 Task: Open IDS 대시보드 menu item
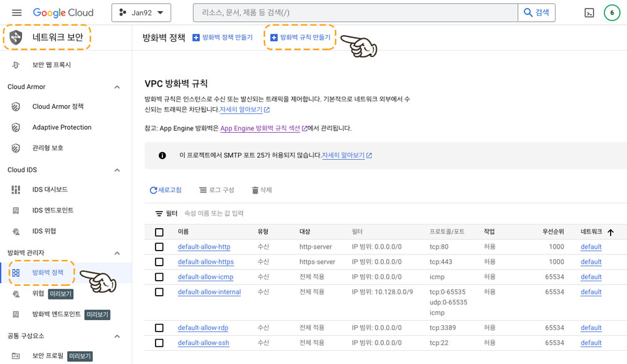(x=50, y=189)
